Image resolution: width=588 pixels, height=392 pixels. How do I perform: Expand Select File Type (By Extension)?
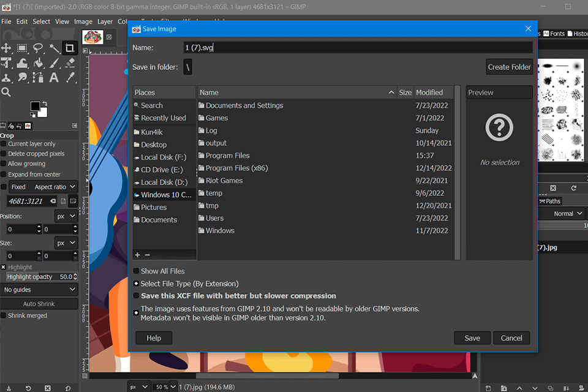[137, 284]
